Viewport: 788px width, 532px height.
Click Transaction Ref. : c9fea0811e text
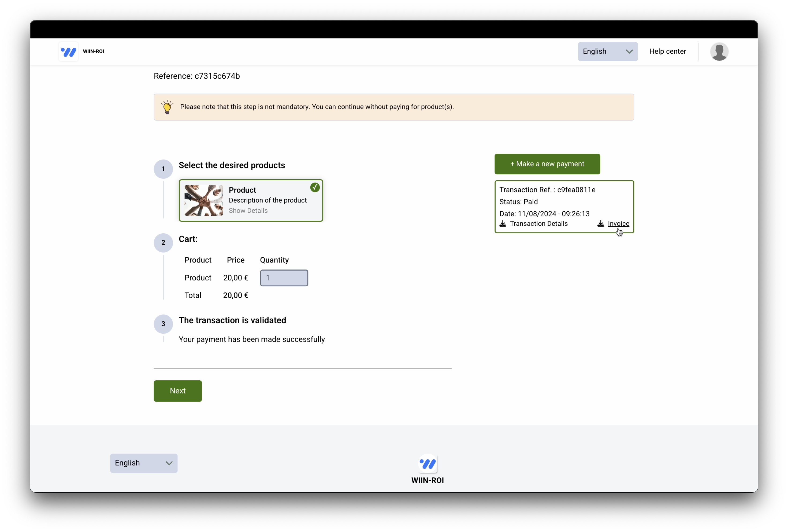click(x=547, y=190)
